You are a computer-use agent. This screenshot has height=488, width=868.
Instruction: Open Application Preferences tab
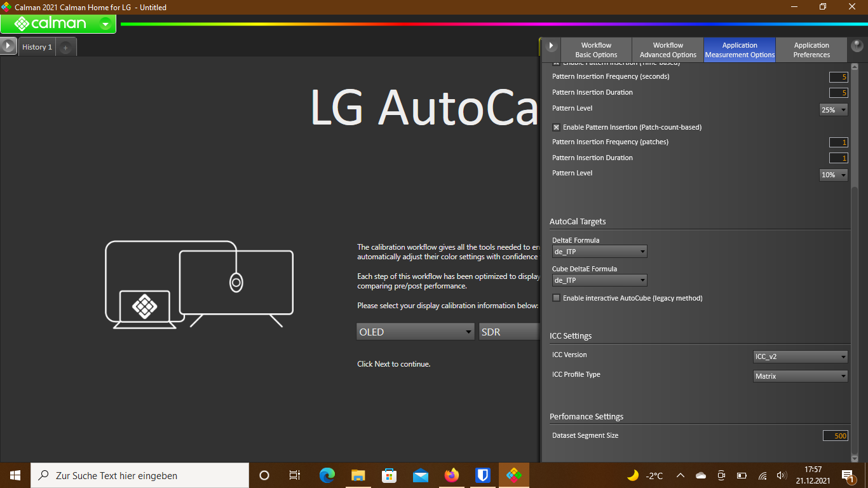click(811, 50)
